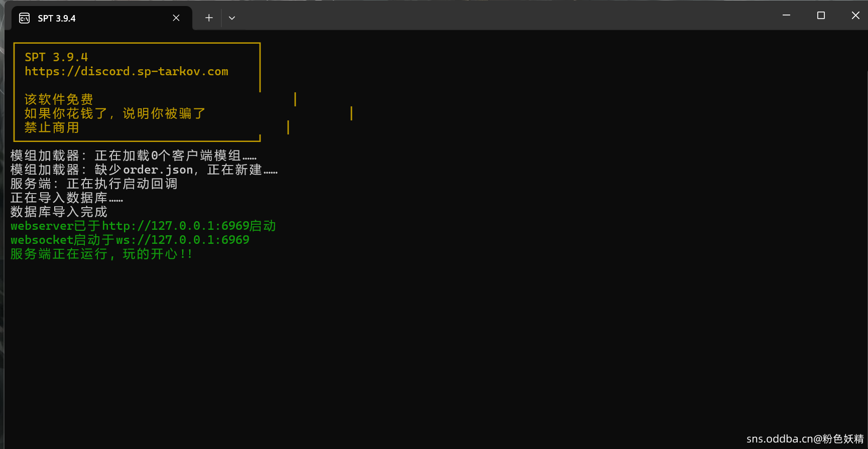This screenshot has height=449, width=868.
Task: Click the green 服务端正在运行 status line
Action: click(x=101, y=254)
